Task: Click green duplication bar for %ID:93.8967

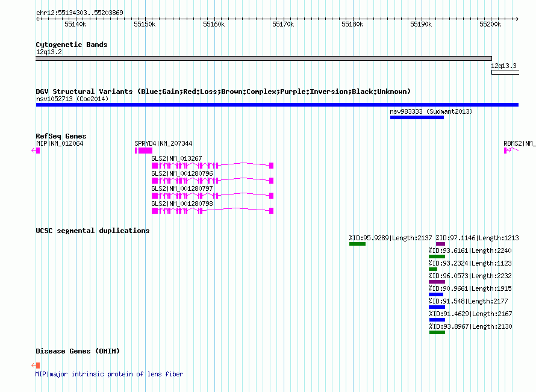Action: pos(437,332)
